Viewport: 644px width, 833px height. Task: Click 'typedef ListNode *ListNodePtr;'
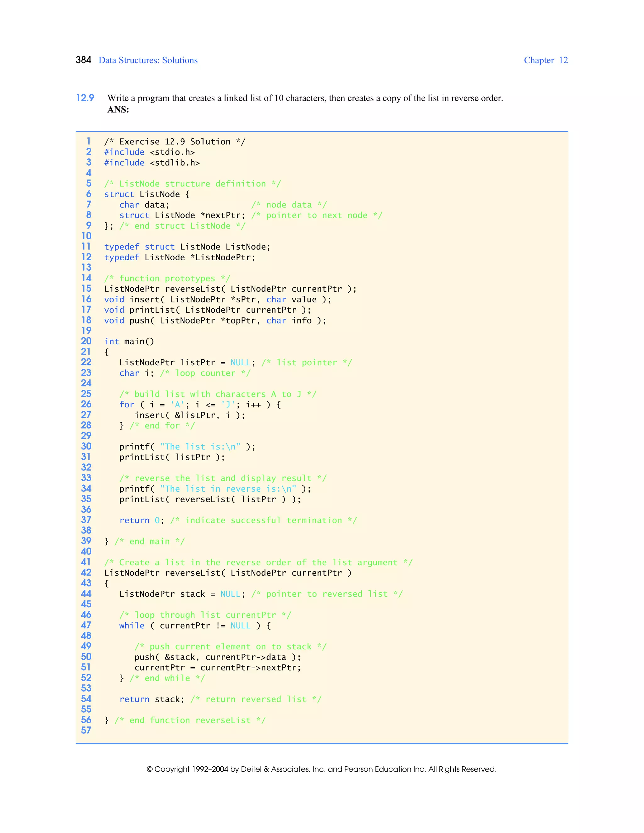click(180, 257)
